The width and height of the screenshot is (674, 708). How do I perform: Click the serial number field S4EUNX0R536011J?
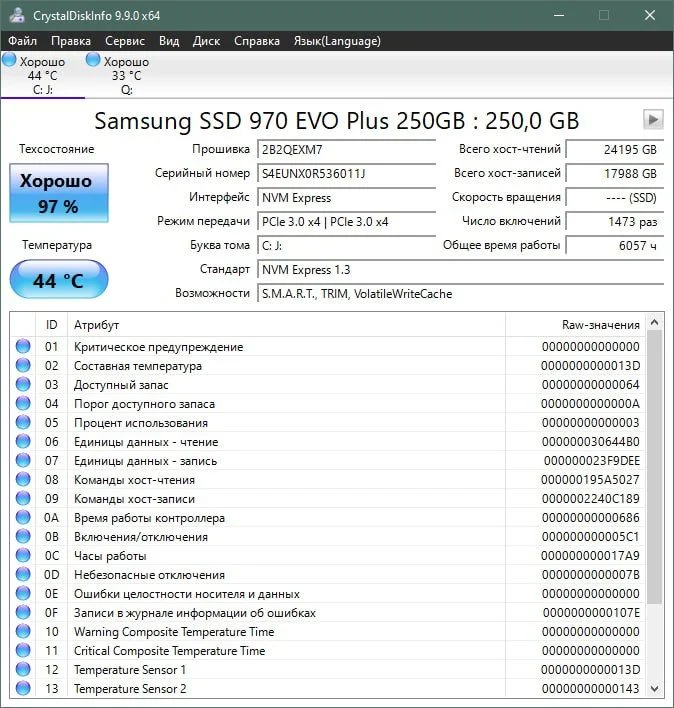click(x=346, y=173)
